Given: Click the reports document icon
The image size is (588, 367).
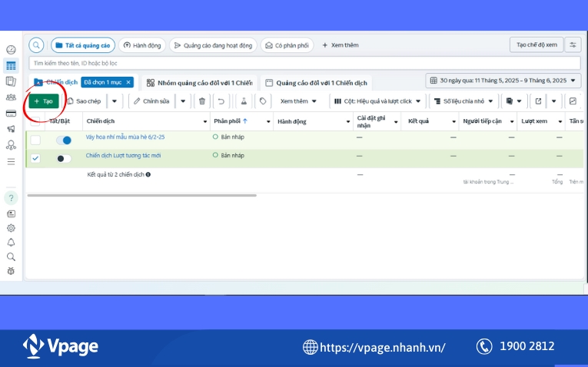Looking at the screenshot, I should (510, 101).
